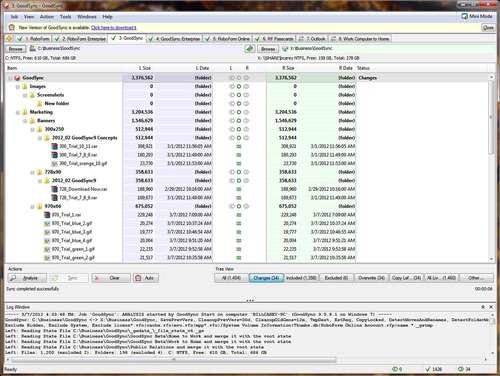Click the right folder Browse button
The height and width of the screenshot is (376, 500).
point(268,49)
